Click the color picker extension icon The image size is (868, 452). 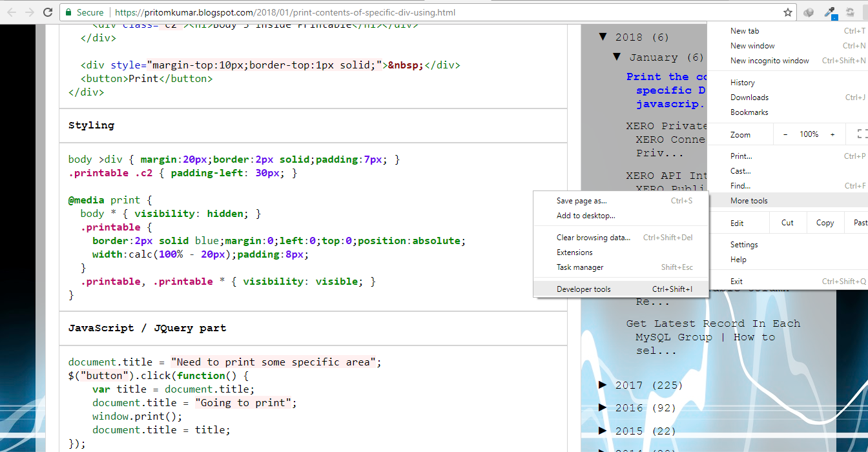point(831,12)
